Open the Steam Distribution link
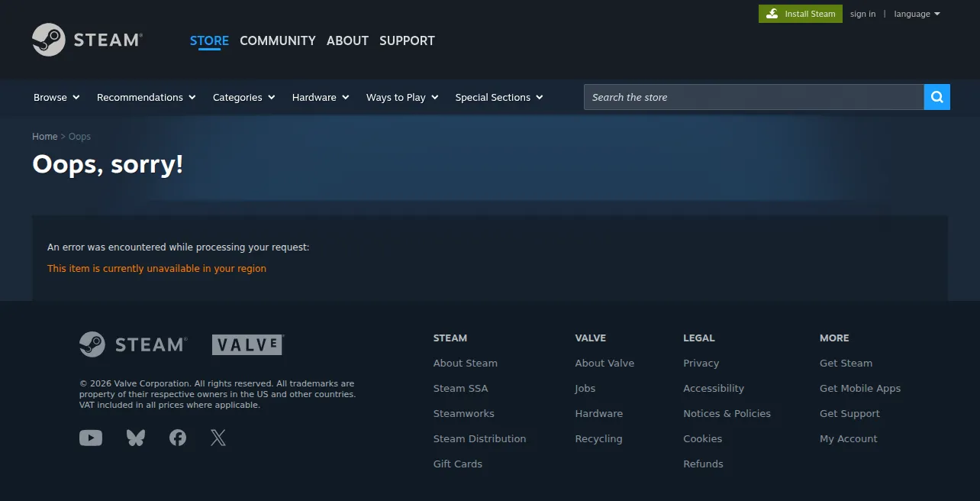Viewport: 980px width, 501px height. [480, 438]
